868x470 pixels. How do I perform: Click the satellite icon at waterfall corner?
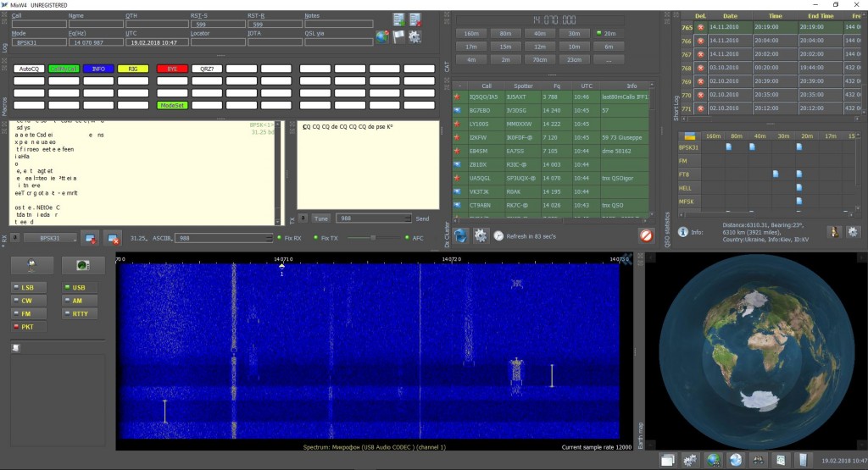coord(626,260)
